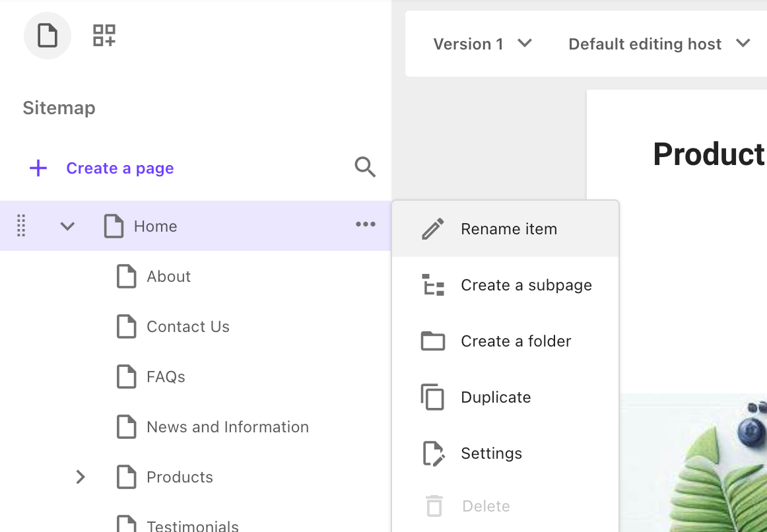This screenshot has height=532, width=767.
Task: Click the plus icon beside Create a page
Action: [38, 168]
